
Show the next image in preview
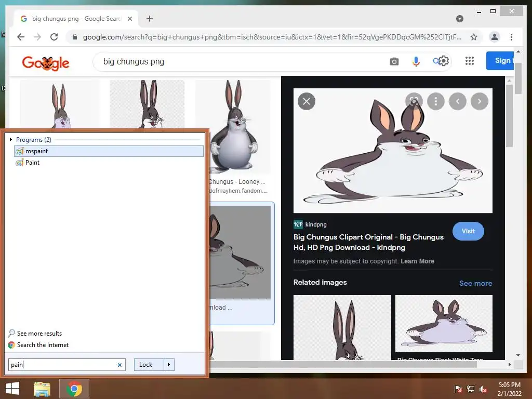(x=480, y=101)
